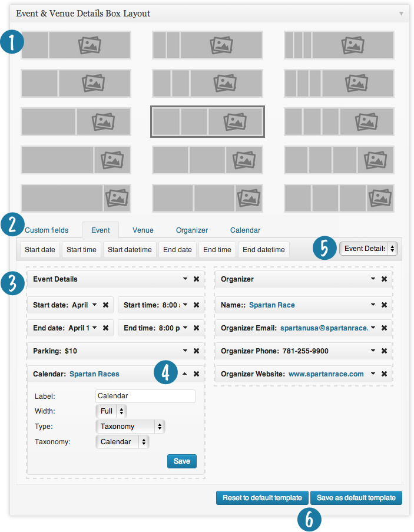Open the Custom fields tab

pyautogui.click(x=47, y=230)
